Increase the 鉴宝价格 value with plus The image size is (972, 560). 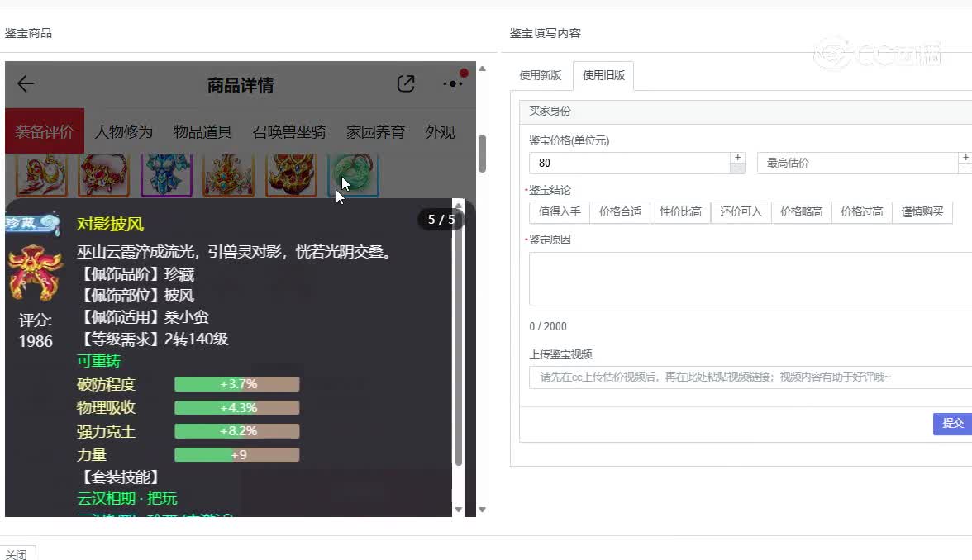pyautogui.click(x=737, y=157)
